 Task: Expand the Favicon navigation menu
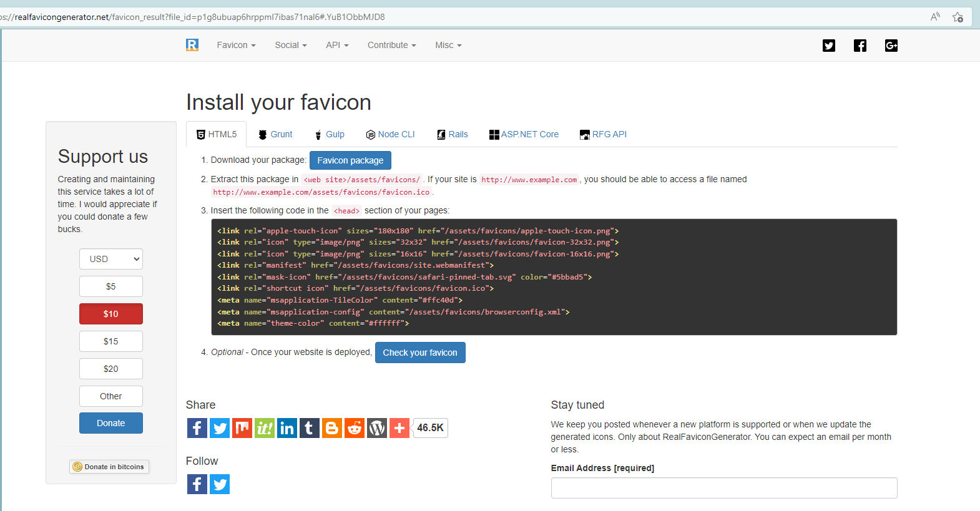[236, 45]
